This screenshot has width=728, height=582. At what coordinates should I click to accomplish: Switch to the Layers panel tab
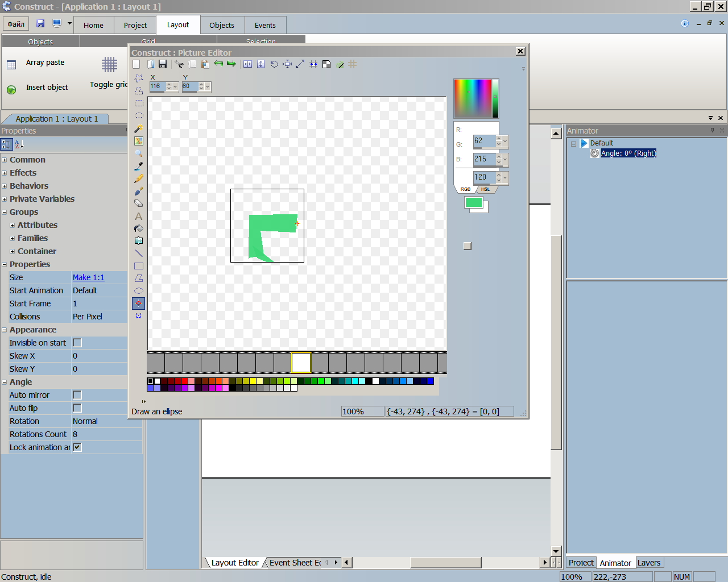click(649, 563)
